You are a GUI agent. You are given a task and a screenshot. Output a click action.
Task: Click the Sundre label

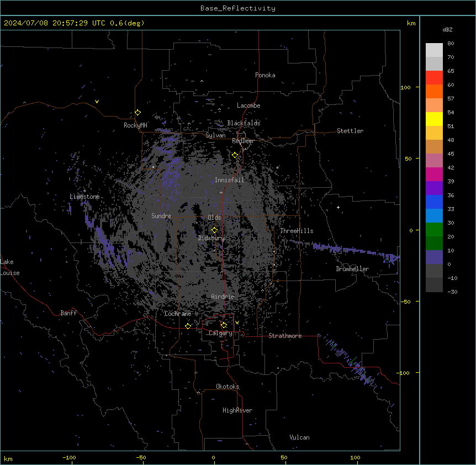click(161, 216)
